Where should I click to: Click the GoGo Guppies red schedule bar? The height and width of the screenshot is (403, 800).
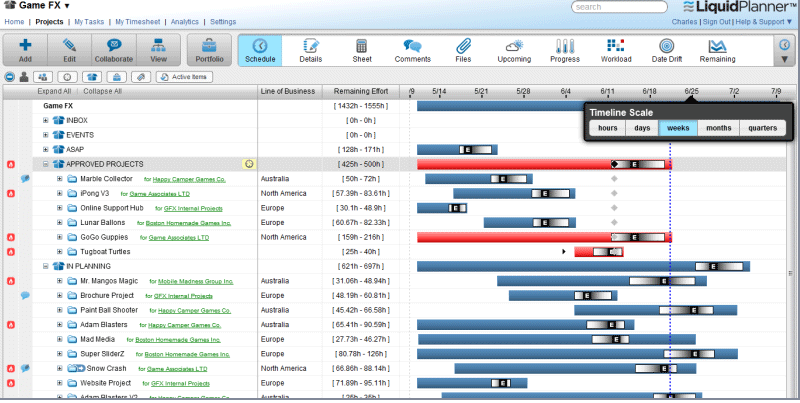tap(544, 237)
